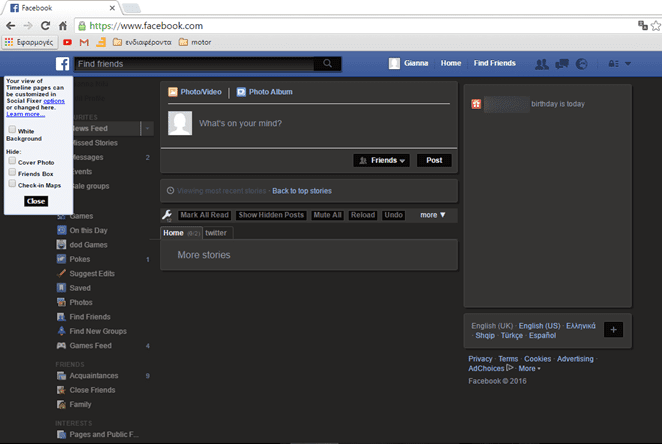Click Mark All Read button
The width and height of the screenshot is (662, 444).
204,215
